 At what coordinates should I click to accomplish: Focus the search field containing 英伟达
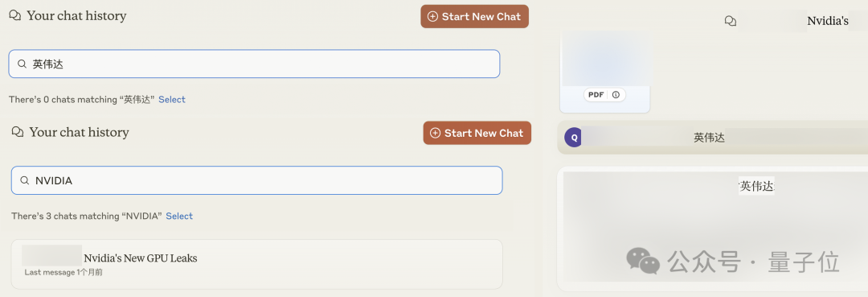pyautogui.click(x=254, y=64)
